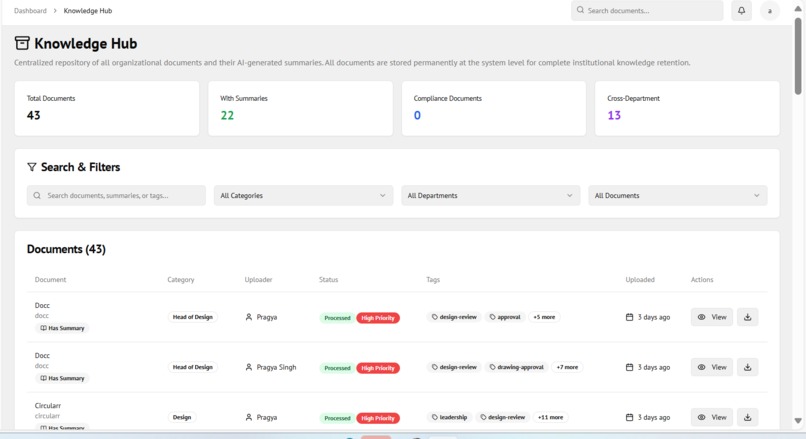
Task: Open the All Departments dropdown
Action: (490, 195)
